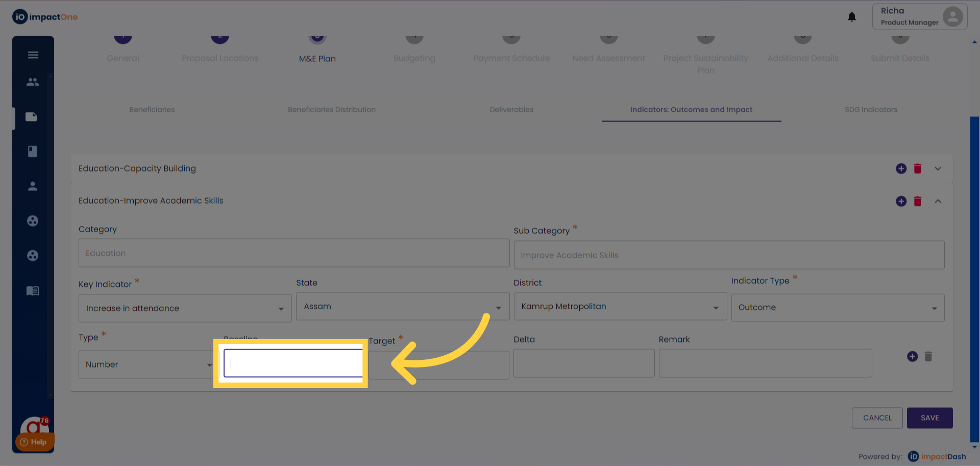The width and height of the screenshot is (980, 466).
Task: Delete Education-Improve Academic Skills section
Action: click(x=917, y=201)
